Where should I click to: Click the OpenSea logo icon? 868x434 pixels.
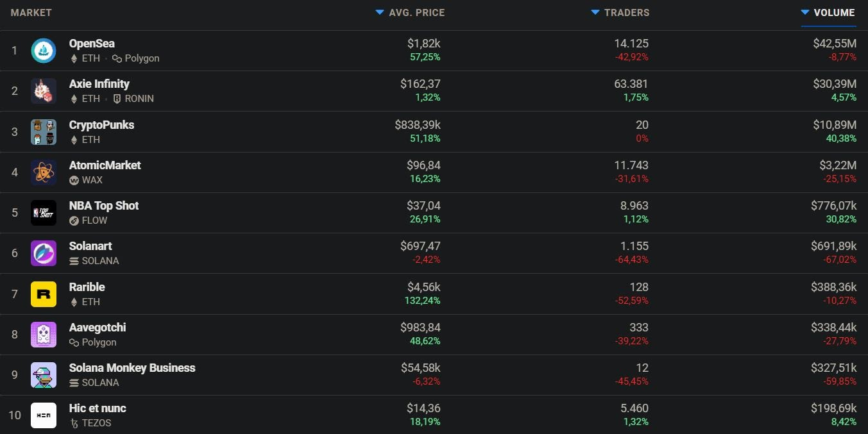click(x=44, y=51)
